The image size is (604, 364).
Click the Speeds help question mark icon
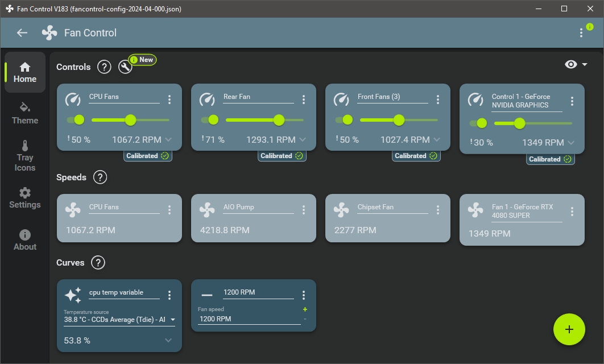(x=101, y=177)
